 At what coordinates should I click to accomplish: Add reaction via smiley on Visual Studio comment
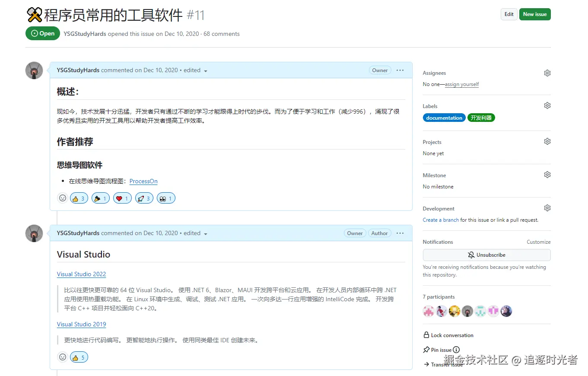click(63, 357)
